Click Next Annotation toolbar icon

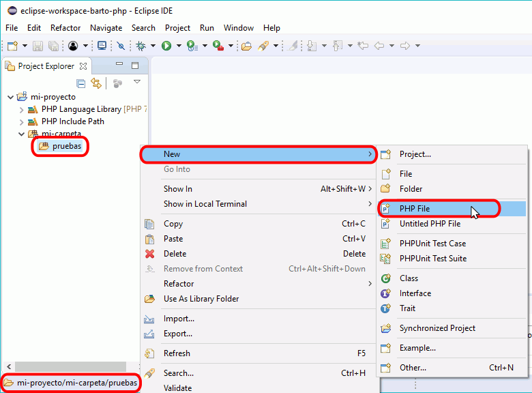click(x=312, y=46)
